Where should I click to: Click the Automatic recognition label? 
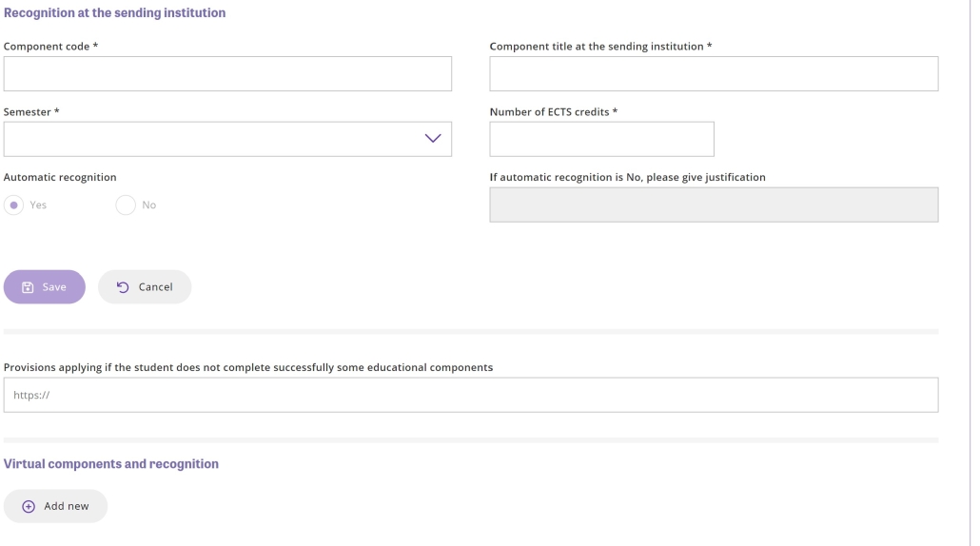(60, 178)
